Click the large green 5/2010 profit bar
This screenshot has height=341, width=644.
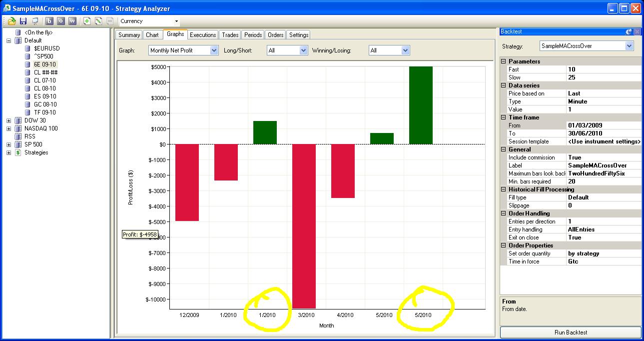[x=421, y=105]
